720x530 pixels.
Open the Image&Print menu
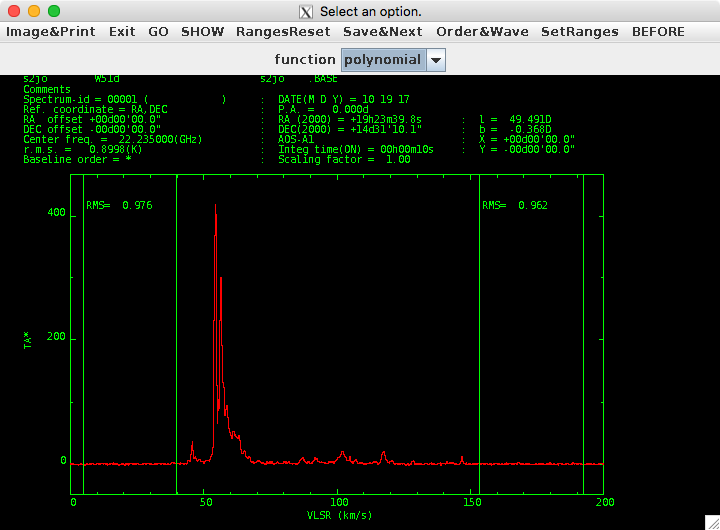51,32
